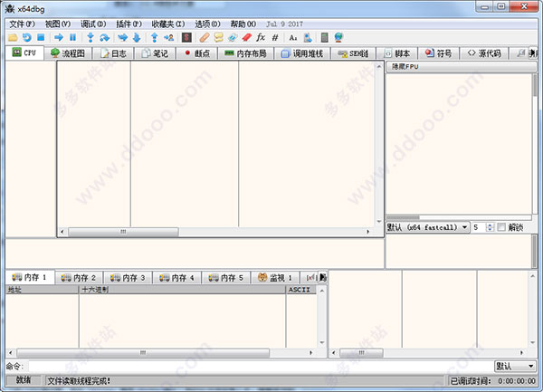
Task: Open the labels tag icon
Action: click(x=233, y=37)
